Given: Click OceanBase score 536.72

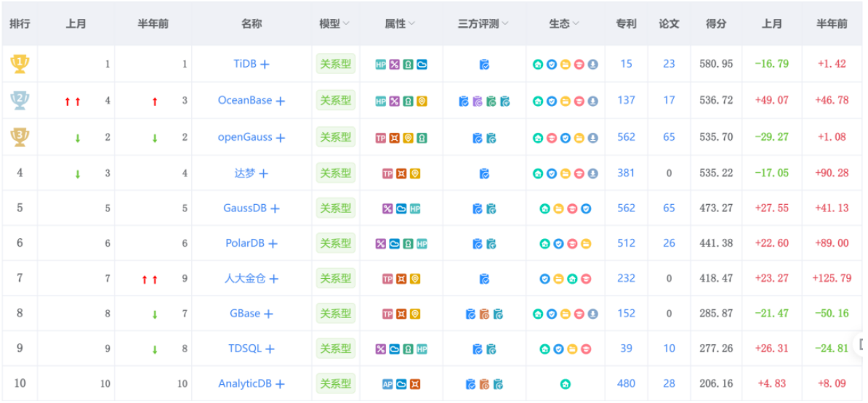Looking at the screenshot, I should (716, 100).
